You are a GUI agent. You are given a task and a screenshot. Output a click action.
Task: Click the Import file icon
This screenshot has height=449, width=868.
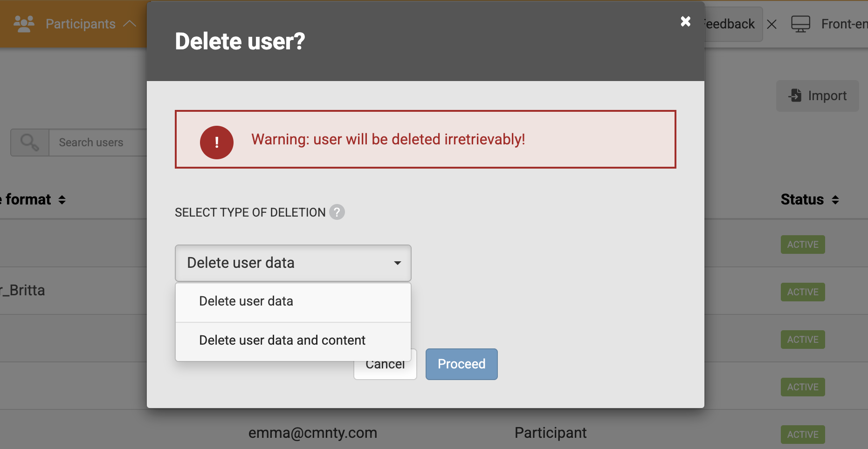point(795,95)
